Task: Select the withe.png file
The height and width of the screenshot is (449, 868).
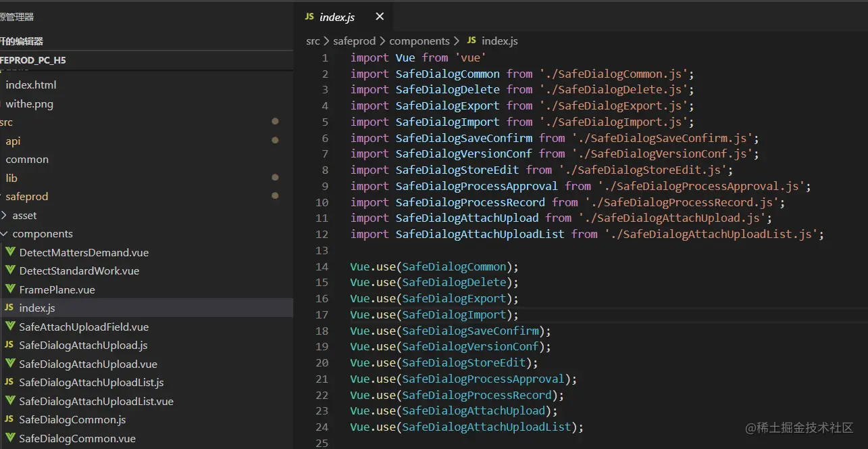Action: (x=29, y=104)
